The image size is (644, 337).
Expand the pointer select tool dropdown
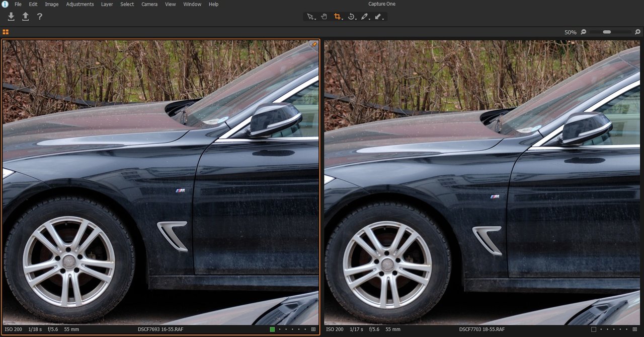(311, 17)
